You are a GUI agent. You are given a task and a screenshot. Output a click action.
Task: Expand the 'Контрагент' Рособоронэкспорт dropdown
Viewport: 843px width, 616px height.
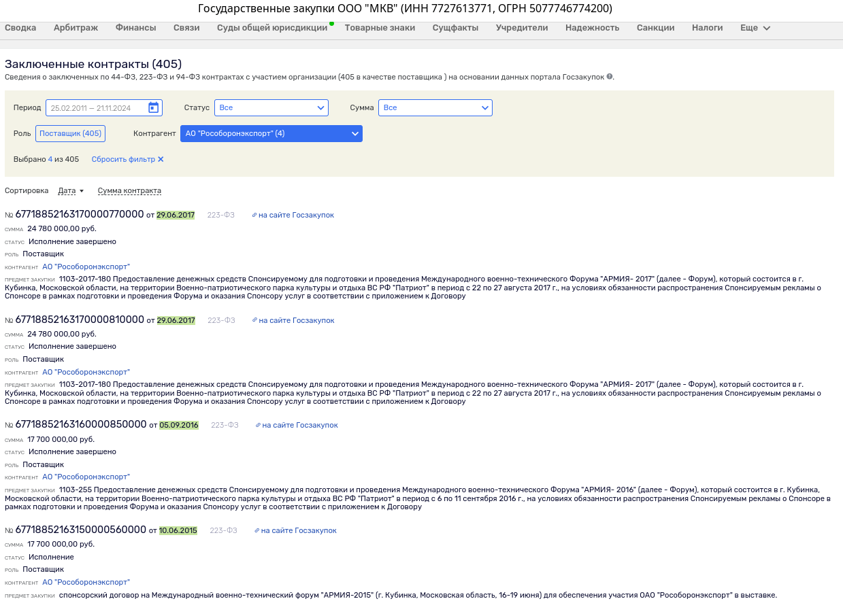pos(271,133)
